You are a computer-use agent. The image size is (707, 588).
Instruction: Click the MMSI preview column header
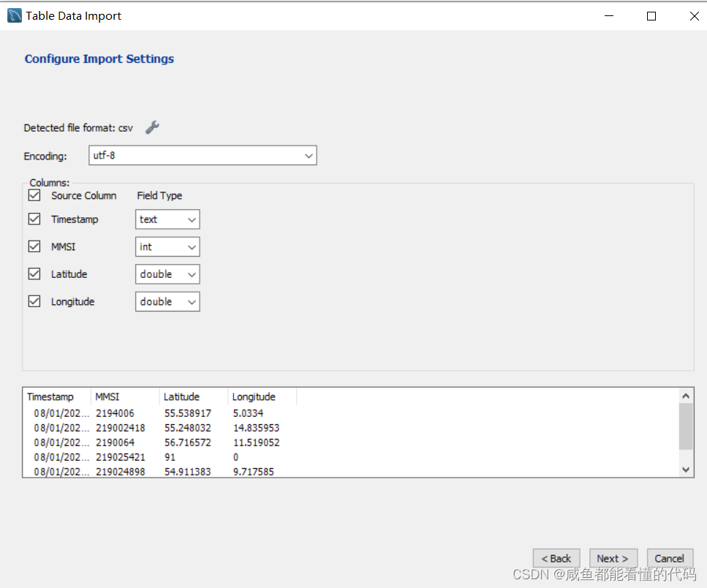124,397
